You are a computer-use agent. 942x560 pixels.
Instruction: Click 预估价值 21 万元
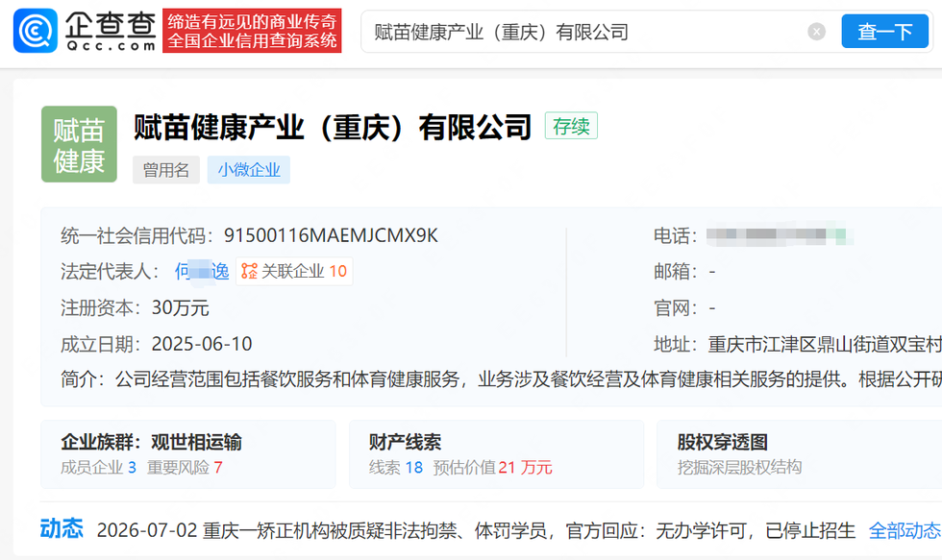(492, 468)
